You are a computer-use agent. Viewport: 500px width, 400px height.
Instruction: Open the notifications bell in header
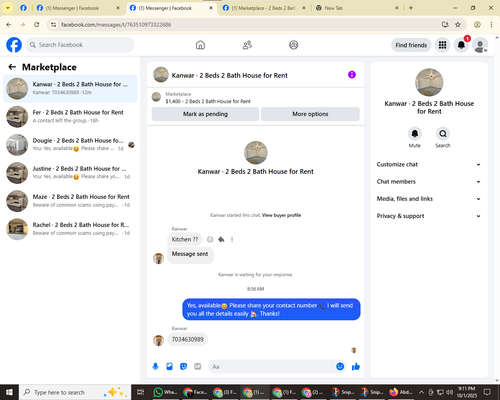click(461, 45)
